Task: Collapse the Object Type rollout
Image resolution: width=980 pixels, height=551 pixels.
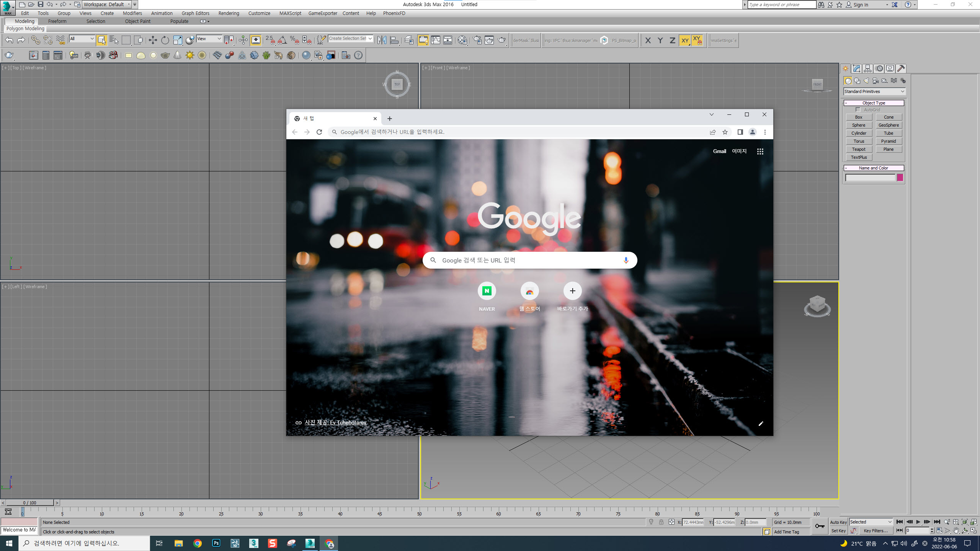Action: tap(874, 103)
